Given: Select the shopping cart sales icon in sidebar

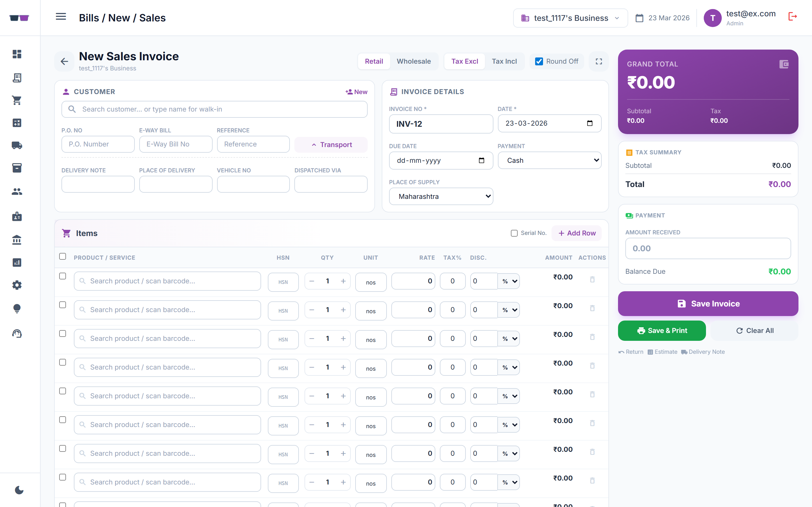Looking at the screenshot, I should [x=16, y=100].
